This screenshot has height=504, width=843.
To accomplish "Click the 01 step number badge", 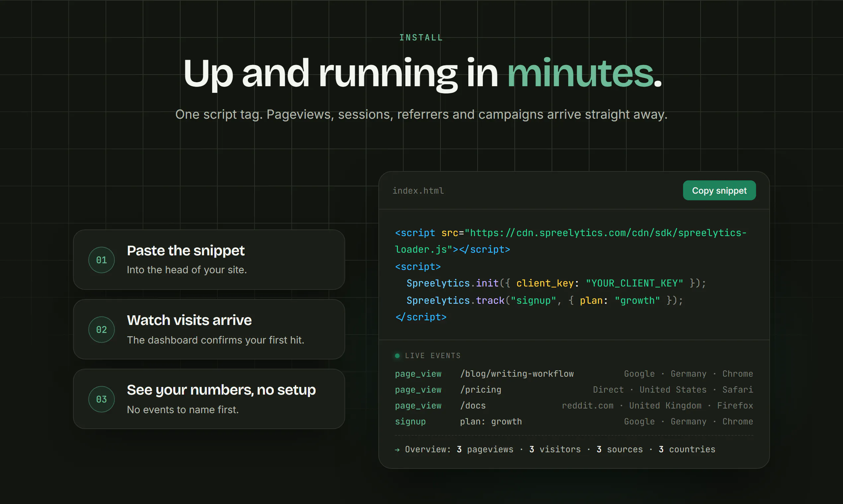I will click(101, 260).
